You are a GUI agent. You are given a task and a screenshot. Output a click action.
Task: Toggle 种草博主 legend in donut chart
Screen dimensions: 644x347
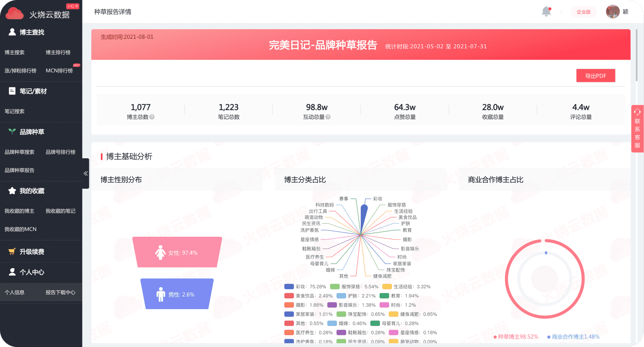(x=516, y=337)
